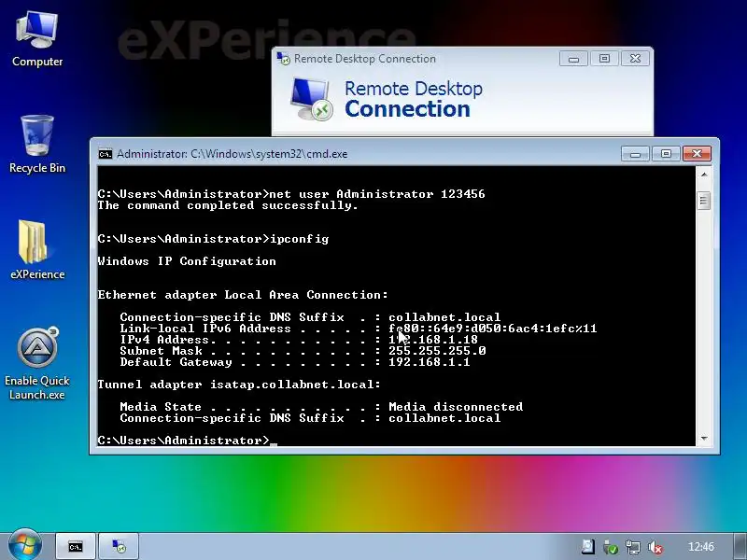Click the IPv6 address fe80::64e9:d050:6ac4:1efc%11

493,329
